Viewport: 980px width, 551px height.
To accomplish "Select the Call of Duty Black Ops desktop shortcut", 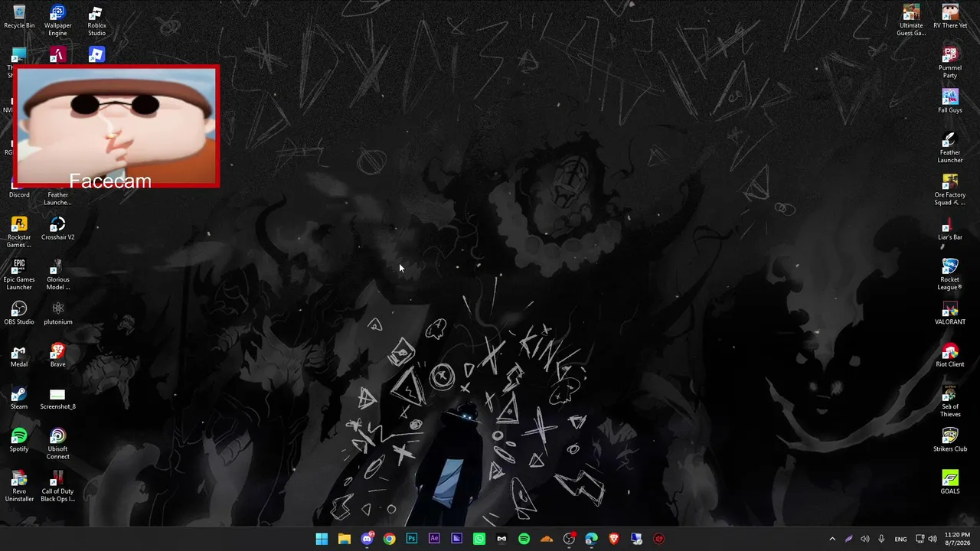I will [x=57, y=487].
